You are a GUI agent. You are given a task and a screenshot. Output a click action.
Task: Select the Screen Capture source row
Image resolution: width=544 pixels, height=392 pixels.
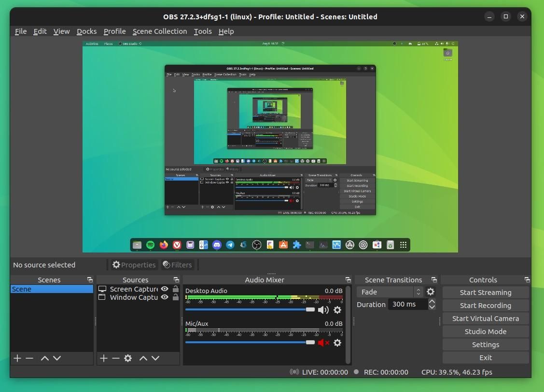(x=138, y=289)
